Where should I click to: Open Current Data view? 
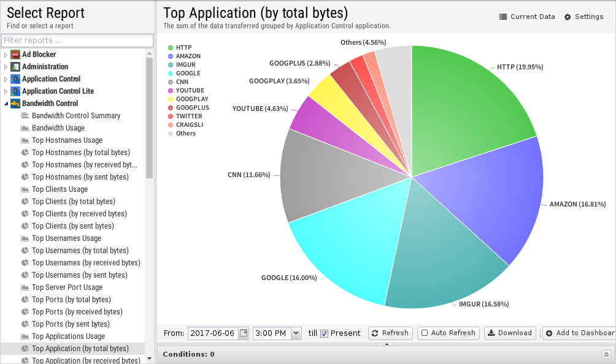pyautogui.click(x=527, y=17)
